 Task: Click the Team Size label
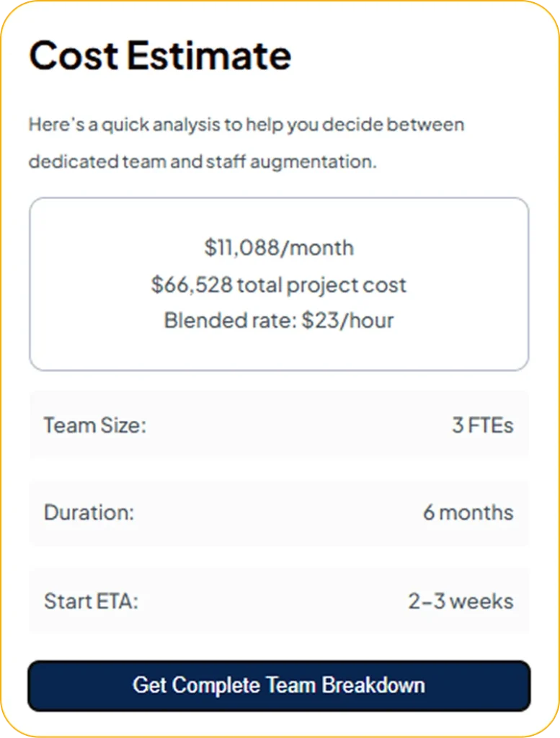pos(94,425)
